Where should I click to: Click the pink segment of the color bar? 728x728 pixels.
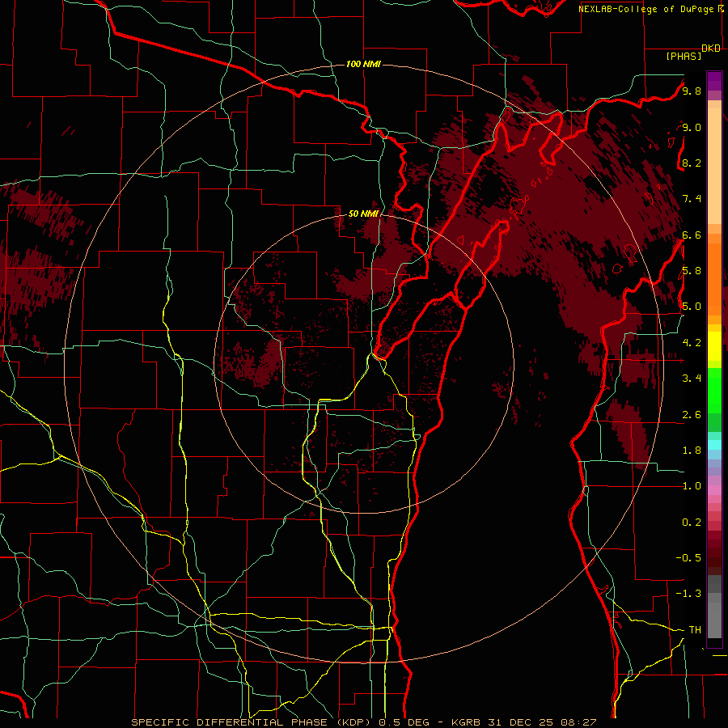pos(714,490)
